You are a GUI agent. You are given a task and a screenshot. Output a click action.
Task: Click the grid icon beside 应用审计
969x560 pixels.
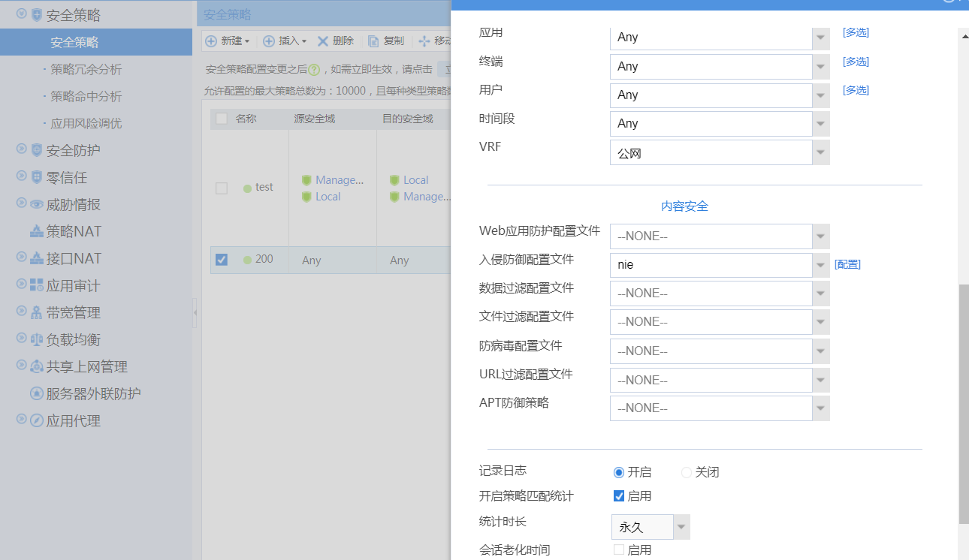click(x=37, y=285)
